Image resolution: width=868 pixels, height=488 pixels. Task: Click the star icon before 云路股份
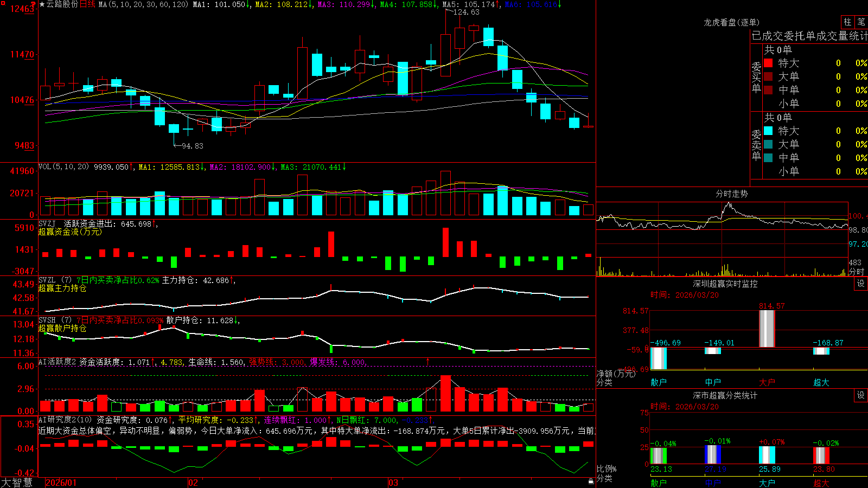[x=42, y=4]
